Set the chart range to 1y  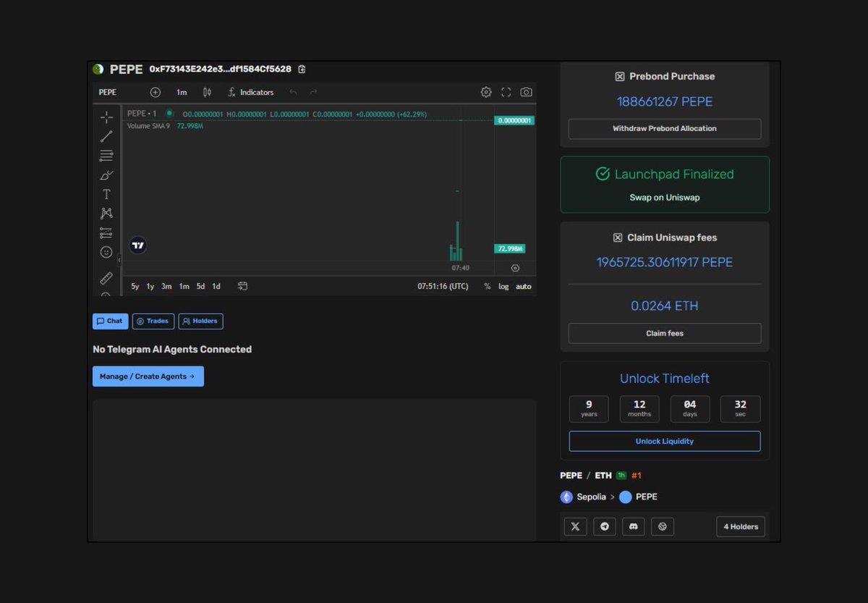(150, 287)
